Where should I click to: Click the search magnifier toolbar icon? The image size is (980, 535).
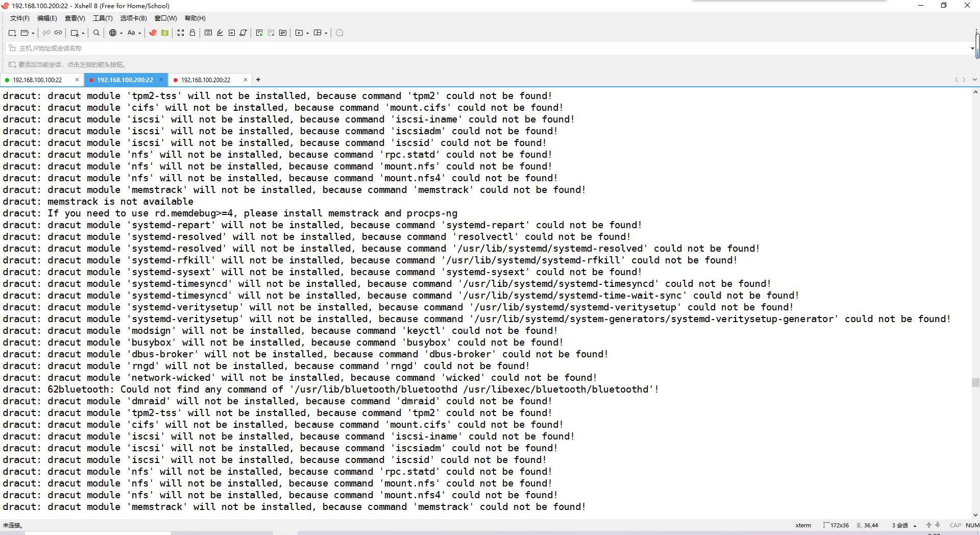(96, 33)
